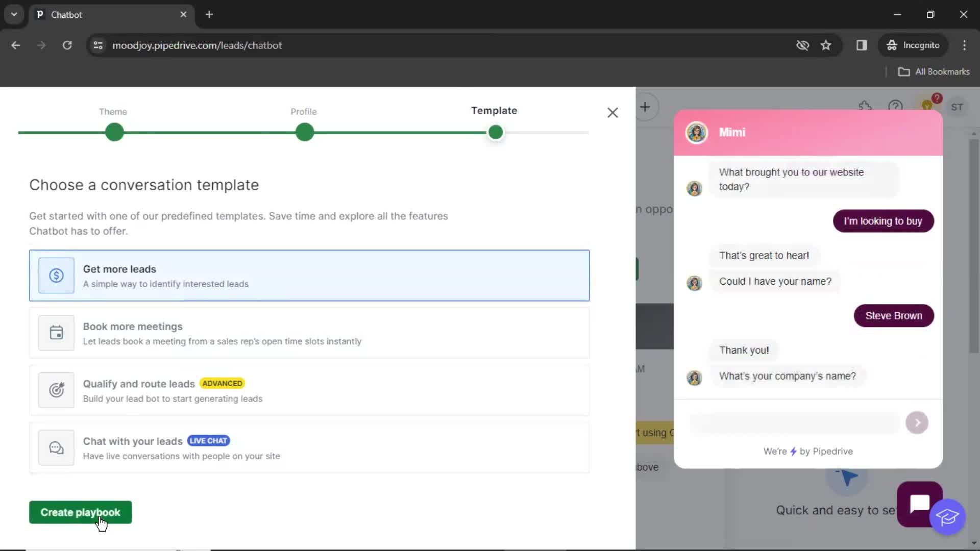This screenshot has width=980, height=551.
Task: Open the help question mark icon
Action: 895,107
